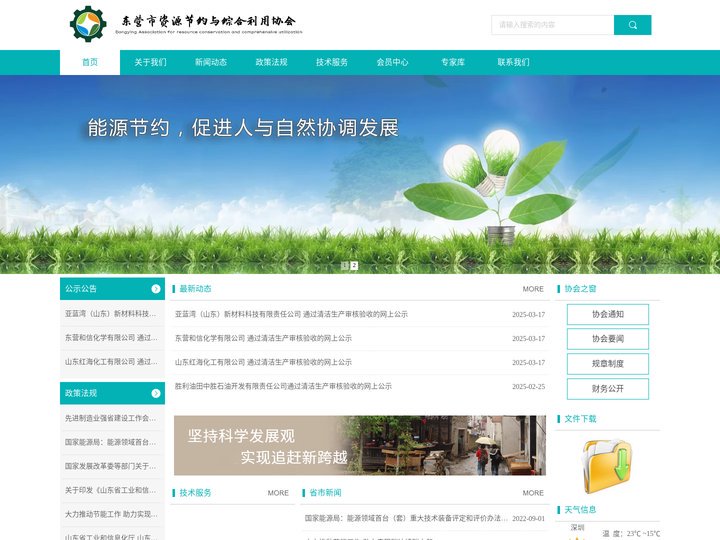Image resolution: width=720 pixels, height=540 pixels.
Task: Click MORE beside 技术服务 section
Action: tap(278, 493)
